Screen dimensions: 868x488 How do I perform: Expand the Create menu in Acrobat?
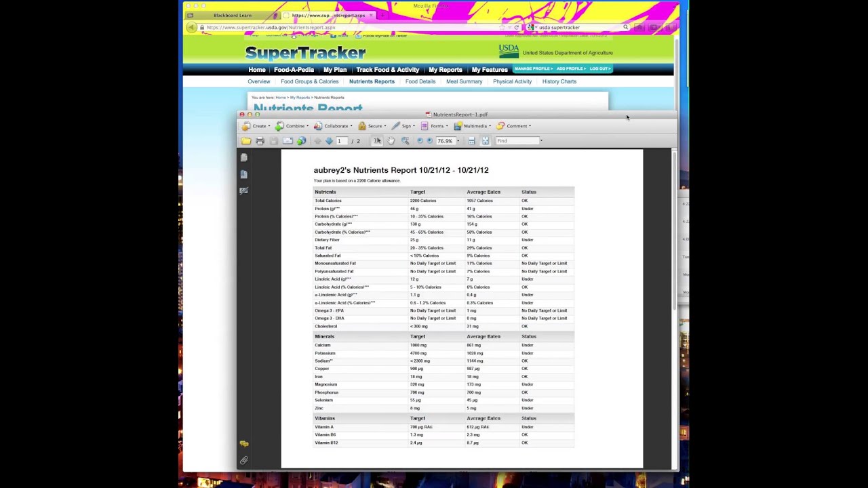[256, 126]
